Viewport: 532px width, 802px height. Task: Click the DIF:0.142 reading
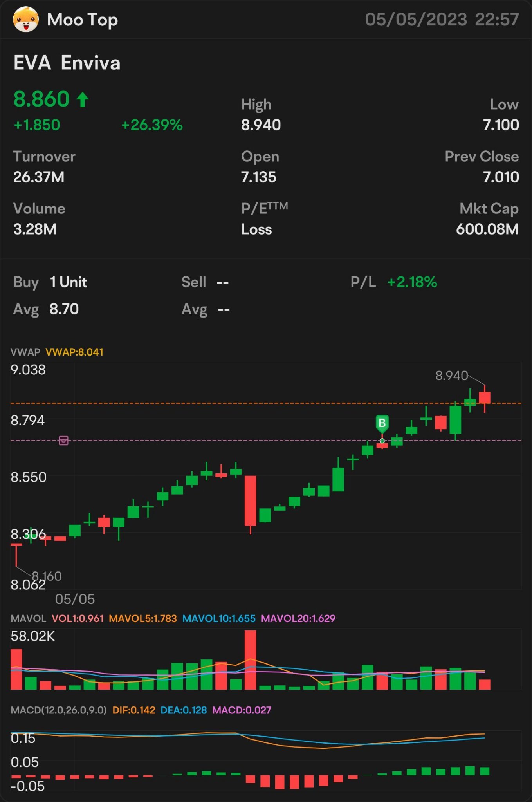(134, 710)
